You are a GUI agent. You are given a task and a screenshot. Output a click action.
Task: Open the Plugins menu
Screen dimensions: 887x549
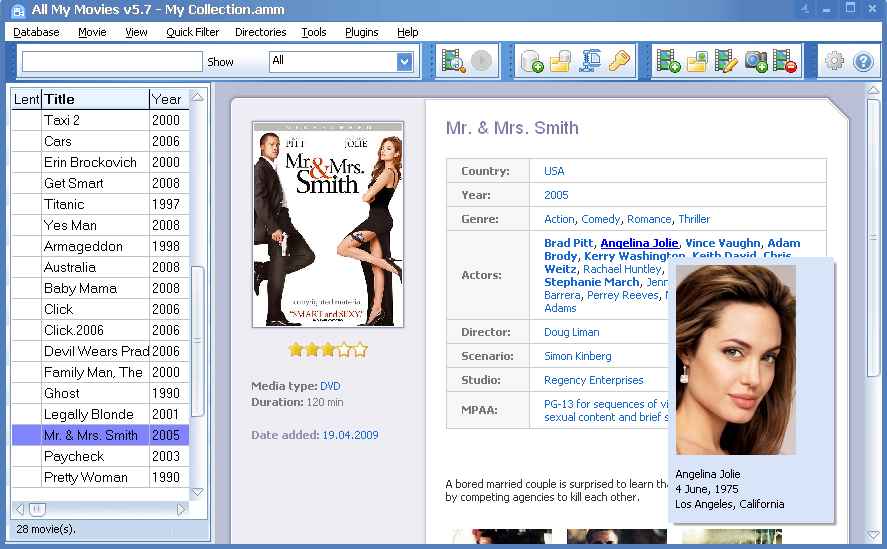click(361, 32)
